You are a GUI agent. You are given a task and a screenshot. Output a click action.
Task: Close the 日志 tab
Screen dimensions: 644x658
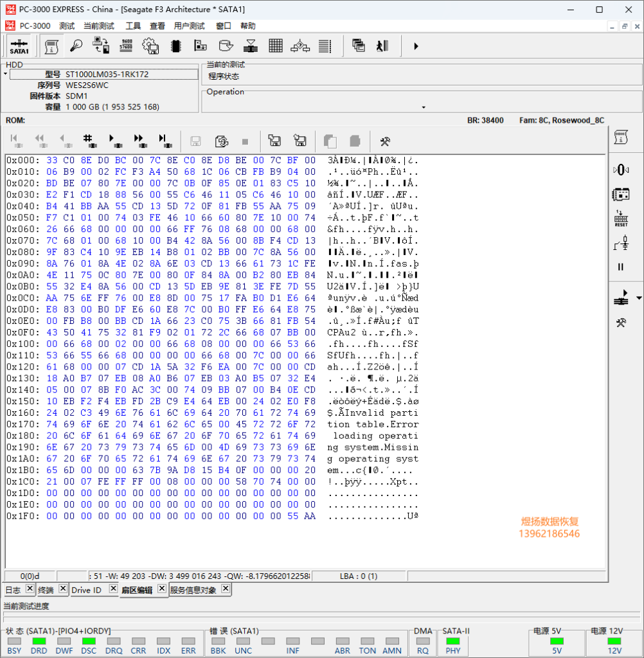pyautogui.click(x=30, y=589)
